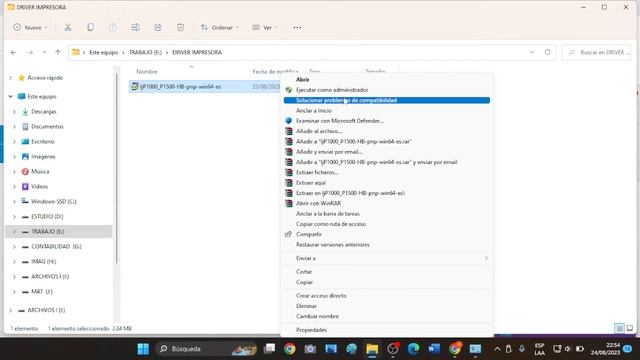Open the address bar history dropdown
The width and height of the screenshot is (640, 360).
pos(532,52)
